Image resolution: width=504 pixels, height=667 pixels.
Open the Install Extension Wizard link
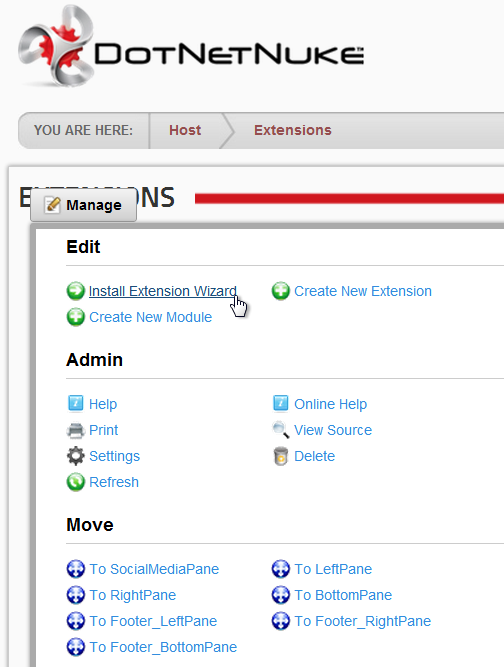(162, 291)
